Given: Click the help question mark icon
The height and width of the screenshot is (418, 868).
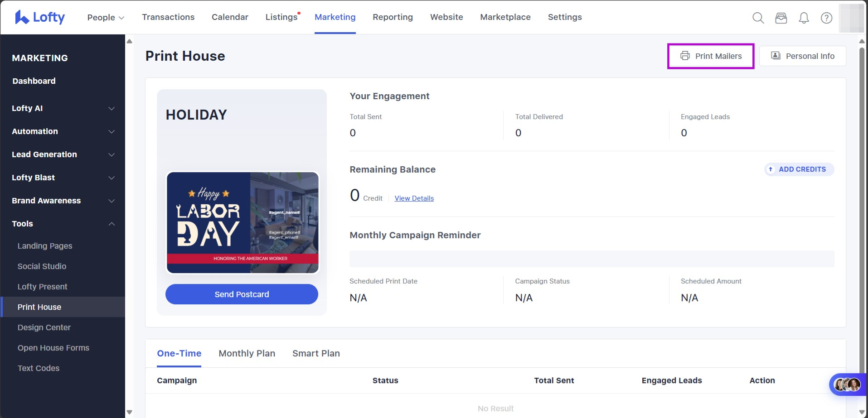Looking at the screenshot, I should (826, 18).
